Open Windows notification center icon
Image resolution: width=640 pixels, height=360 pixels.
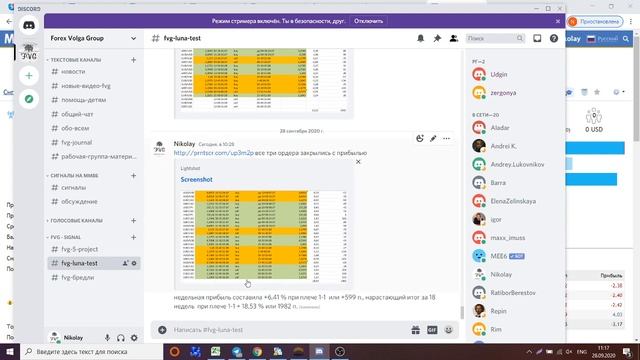click(x=627, y=351)
